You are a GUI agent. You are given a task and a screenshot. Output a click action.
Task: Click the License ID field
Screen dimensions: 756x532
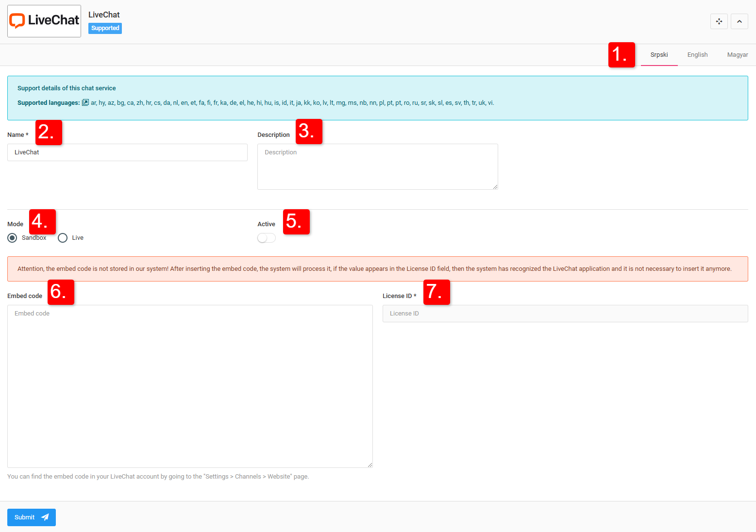pos(565,314)
